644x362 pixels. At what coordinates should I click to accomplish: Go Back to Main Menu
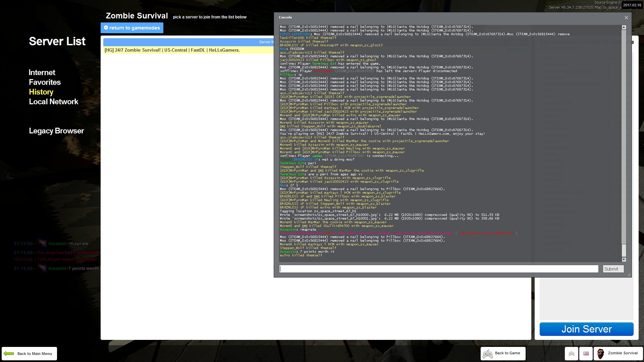tap(29, 354)
